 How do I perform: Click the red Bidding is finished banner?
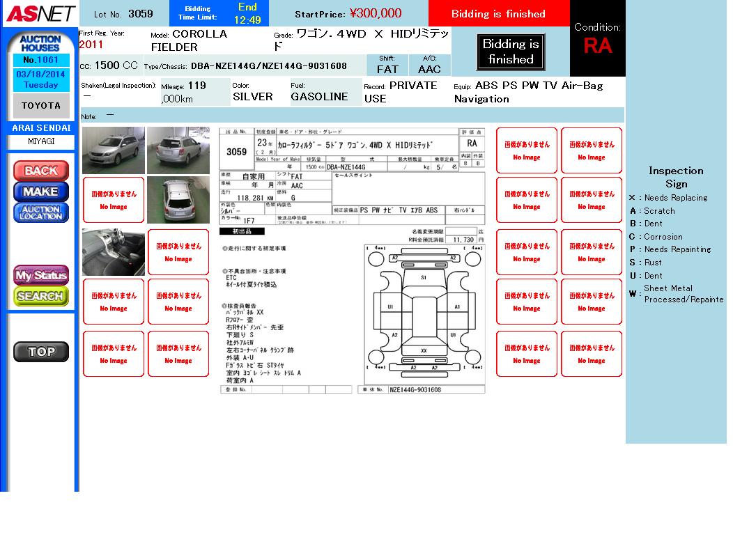click(x=498, y=14)
